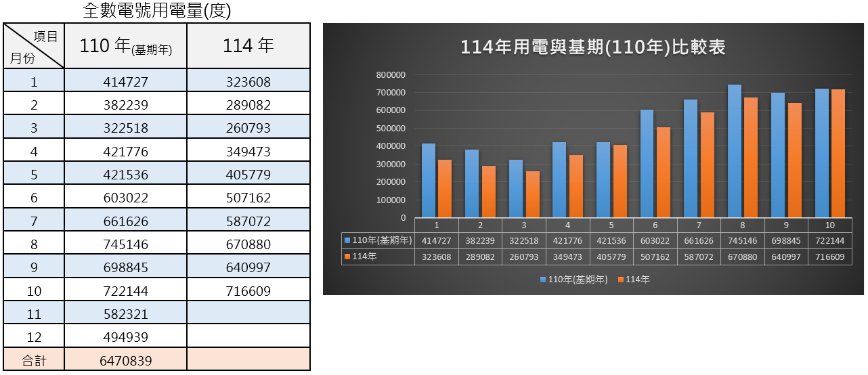Image resolution: width=868 pixels, height=375 pixels.
Task: Click the 月份 label in the diagonal header cell
Action: (x=22, y=58)
